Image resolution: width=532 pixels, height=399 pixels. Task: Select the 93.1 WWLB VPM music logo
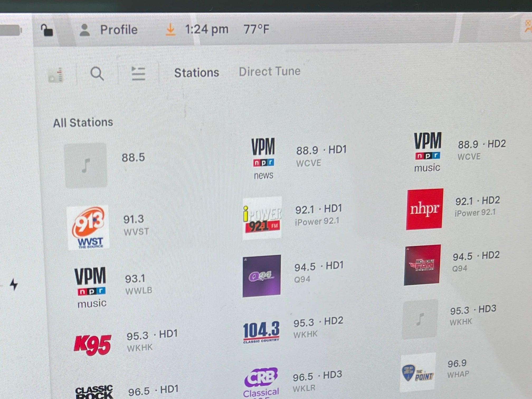pyautogui.click(x=91, y=288)
